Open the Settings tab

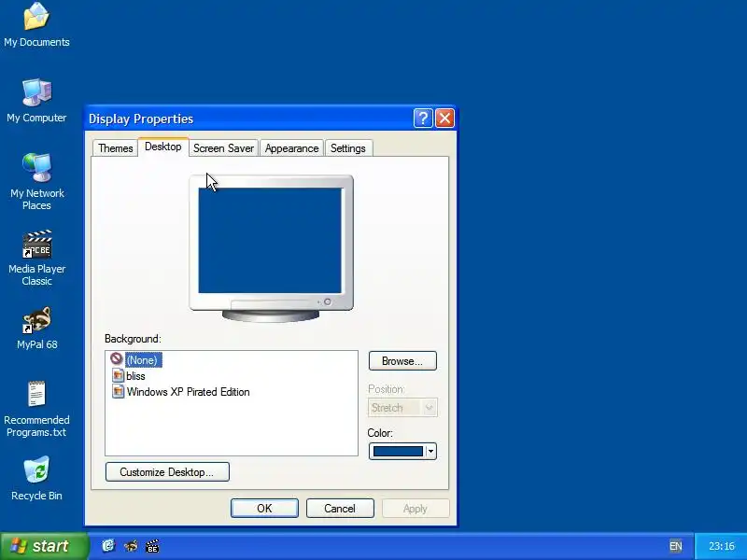347,148
